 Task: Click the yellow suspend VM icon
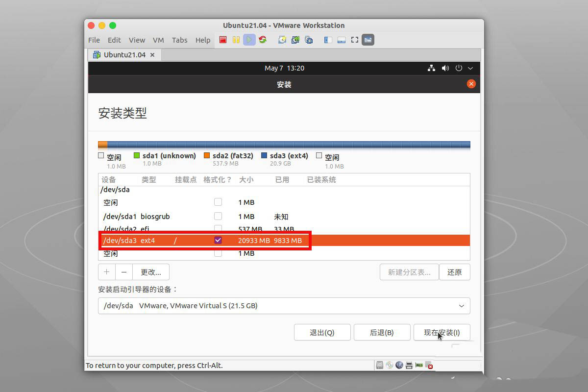pyautogui.click(x=236, y=40)
